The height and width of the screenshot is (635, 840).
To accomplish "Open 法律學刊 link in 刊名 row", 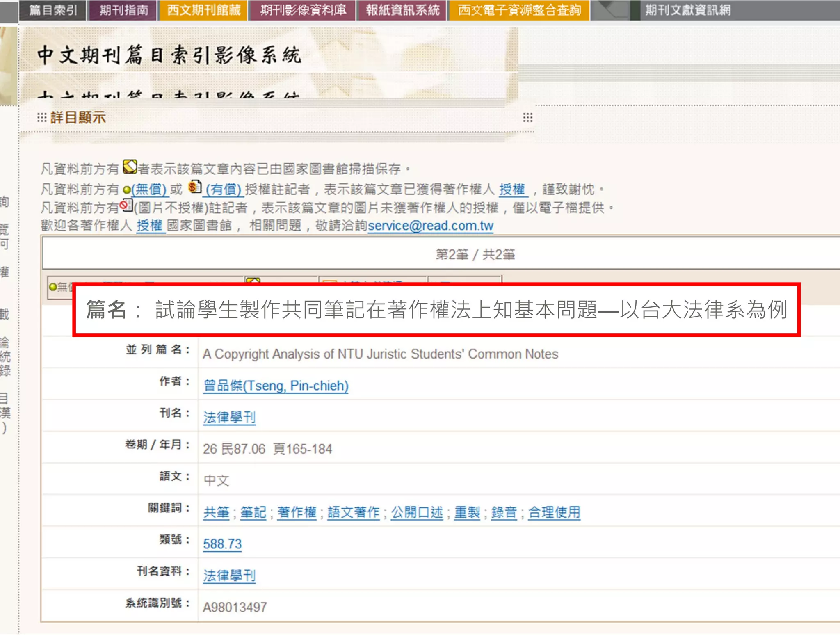I will click(229, 418).
